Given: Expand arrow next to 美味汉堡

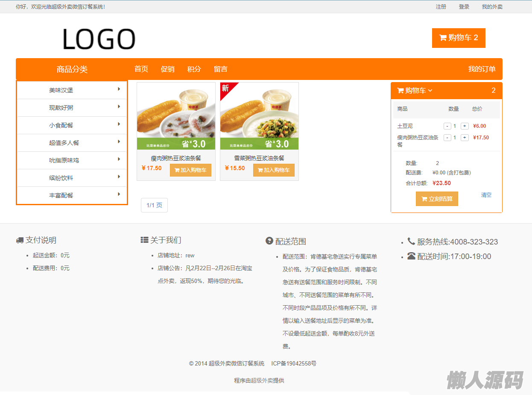Looking at the screenshot, I should (x=119, y=89).
